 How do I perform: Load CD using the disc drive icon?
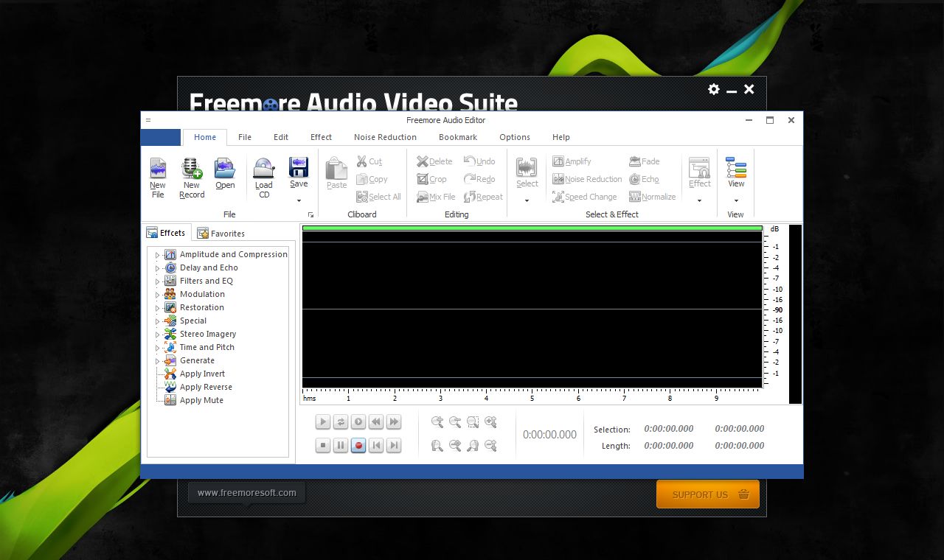(x=264, y=178)
